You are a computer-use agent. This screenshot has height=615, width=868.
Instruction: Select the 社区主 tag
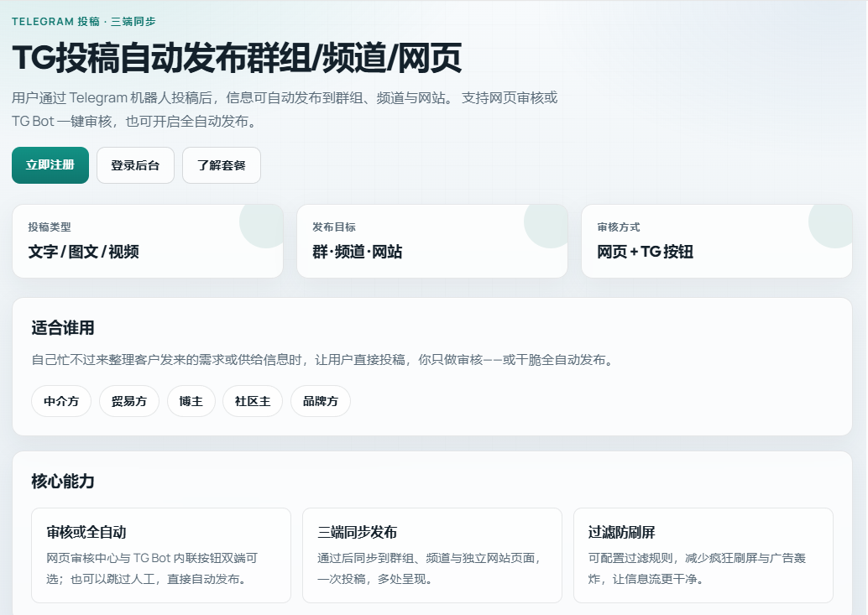pyautogui.click(x=253, y=401)
